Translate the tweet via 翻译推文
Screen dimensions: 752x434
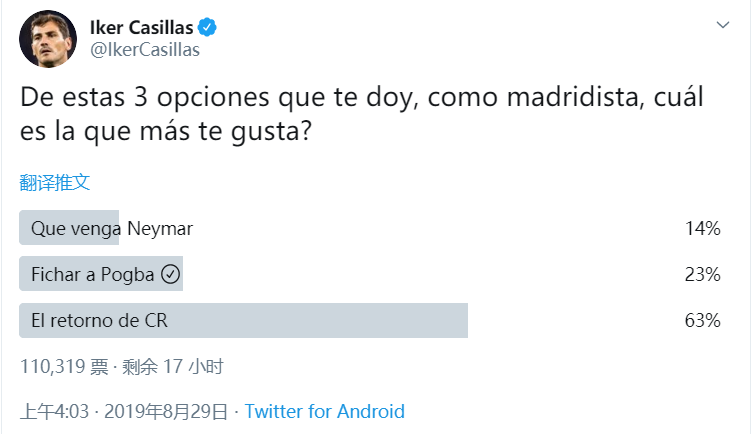(x=55, y=183)
